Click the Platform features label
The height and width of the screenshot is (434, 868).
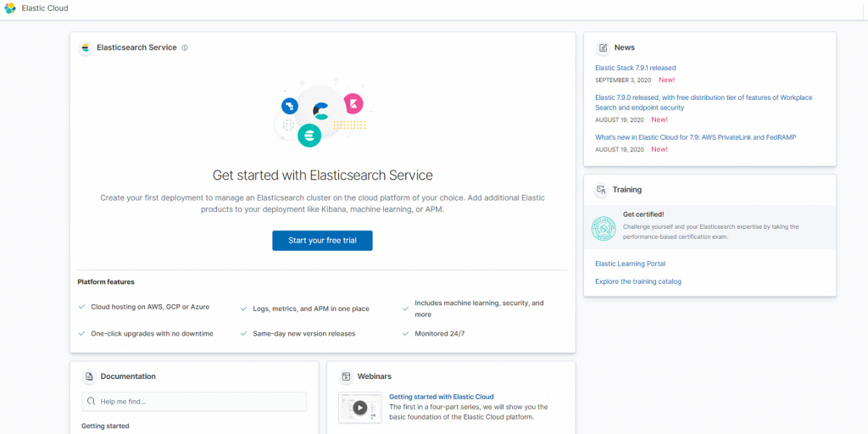[x=106, y=281]
